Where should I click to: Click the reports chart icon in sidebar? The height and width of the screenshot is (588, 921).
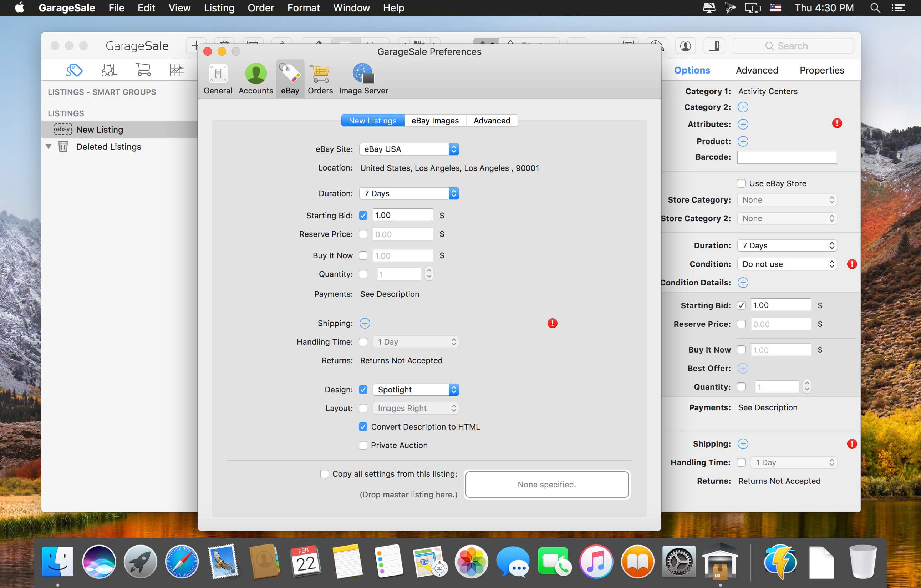[x=177, y=70]
